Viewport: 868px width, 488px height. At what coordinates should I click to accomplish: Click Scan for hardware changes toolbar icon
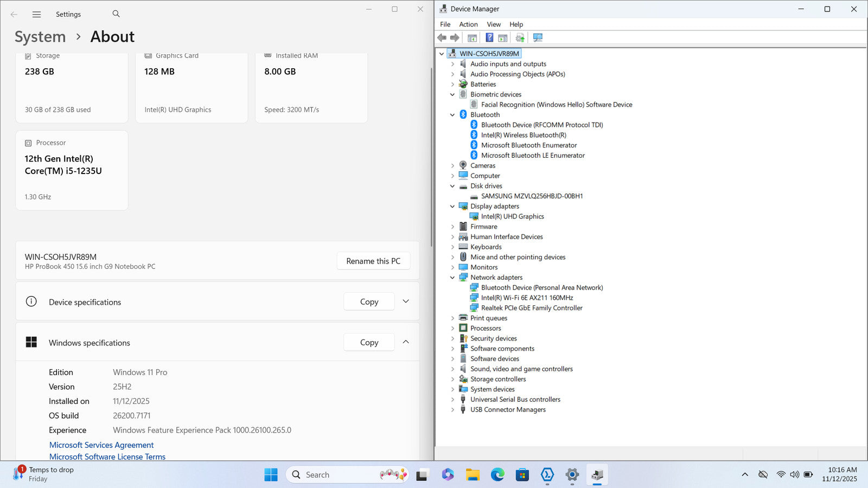point(538,37)
